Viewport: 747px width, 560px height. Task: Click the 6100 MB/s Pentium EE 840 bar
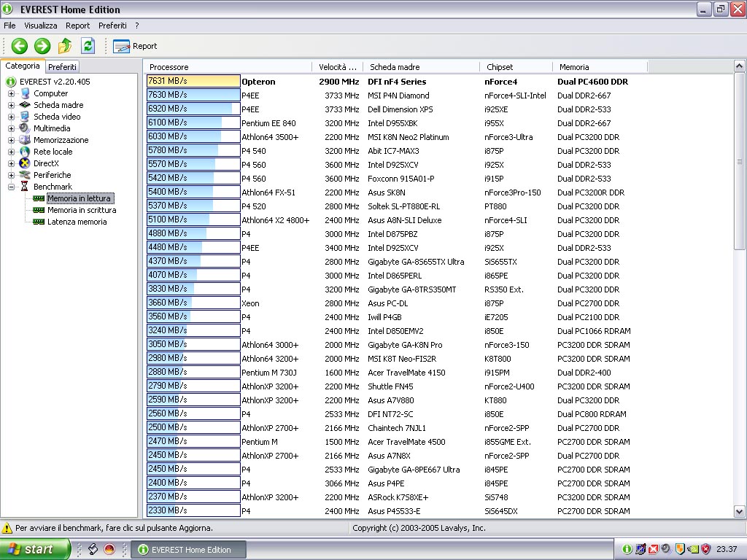pos(193,122)
